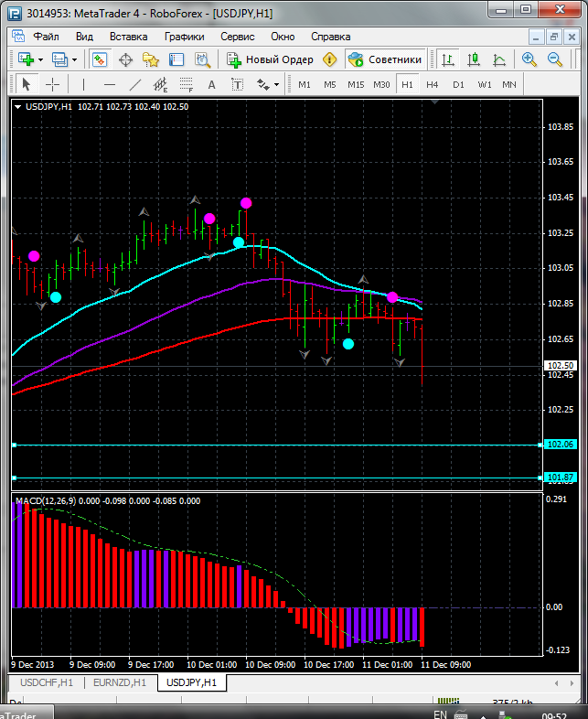Open the arrows objects tool
The image size is (588, 719).
coord(263,84)
